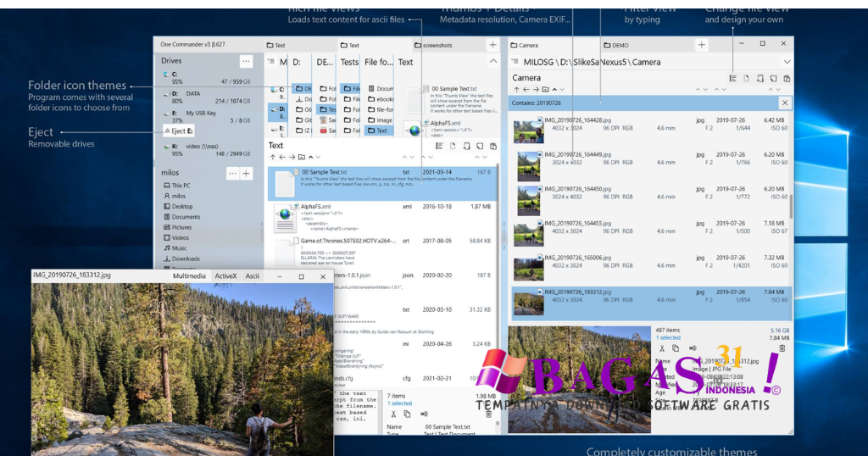Switch preview window to Ascii tab
This screenshot has height=456, width=868.
[x=252, y=276]
